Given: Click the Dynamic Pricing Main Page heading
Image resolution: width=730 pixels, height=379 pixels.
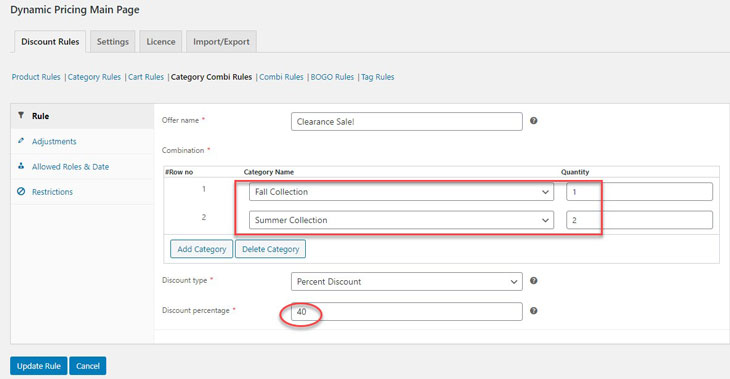Looking at the screenshot, I should click(75, 10).
